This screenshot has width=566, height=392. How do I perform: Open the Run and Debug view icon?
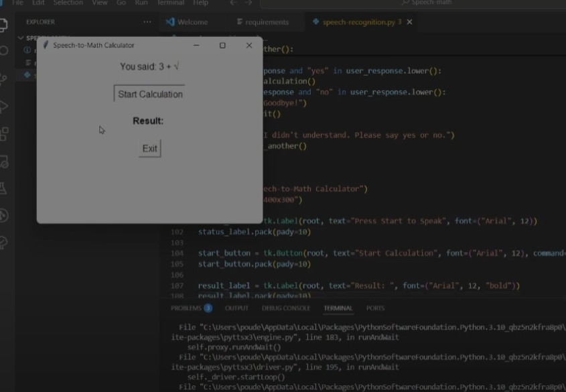click(x=3, y=107)
